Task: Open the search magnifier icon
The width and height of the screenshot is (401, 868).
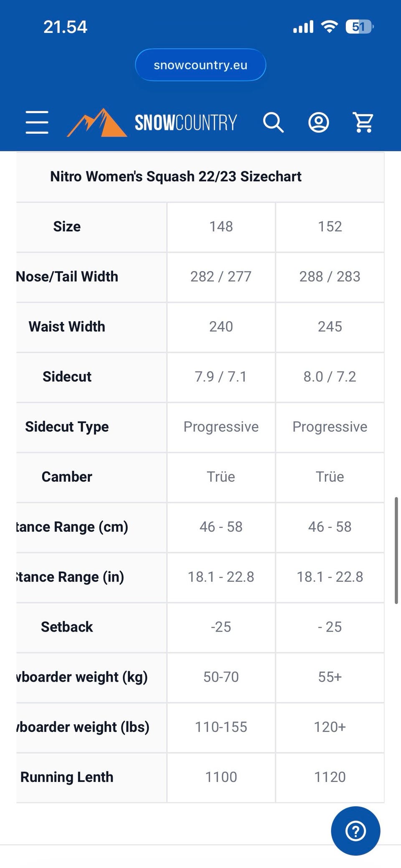Action: pyautogui.click(x=273, y=122)
